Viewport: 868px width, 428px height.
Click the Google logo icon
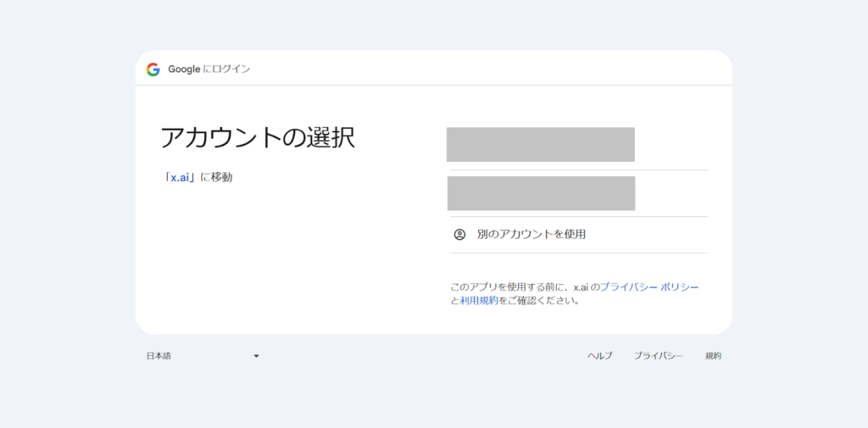[153, 69]
